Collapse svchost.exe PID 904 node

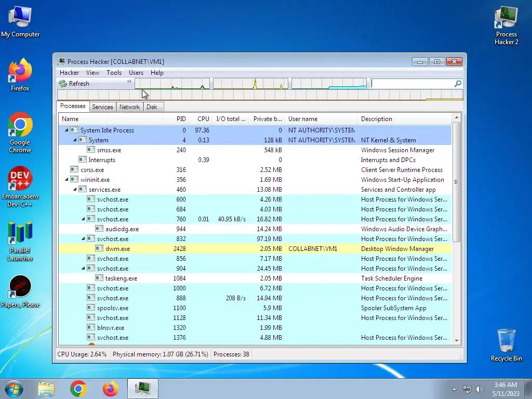pos(83,269)
